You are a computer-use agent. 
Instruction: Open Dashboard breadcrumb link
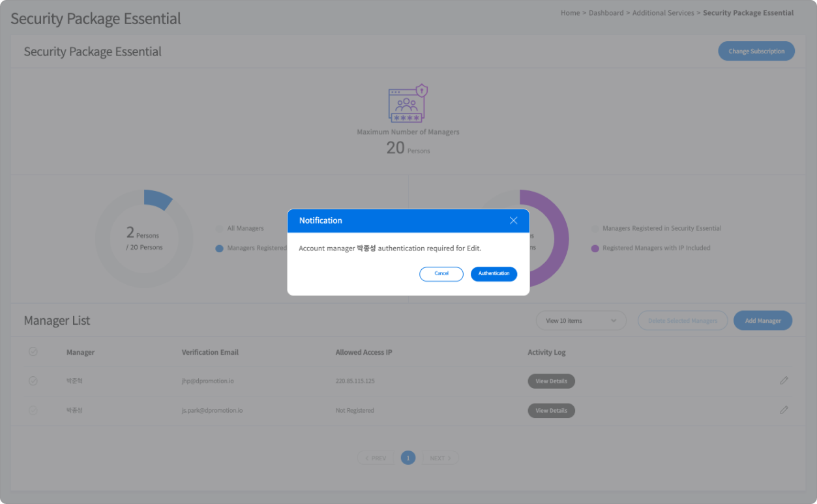(606, 13)
